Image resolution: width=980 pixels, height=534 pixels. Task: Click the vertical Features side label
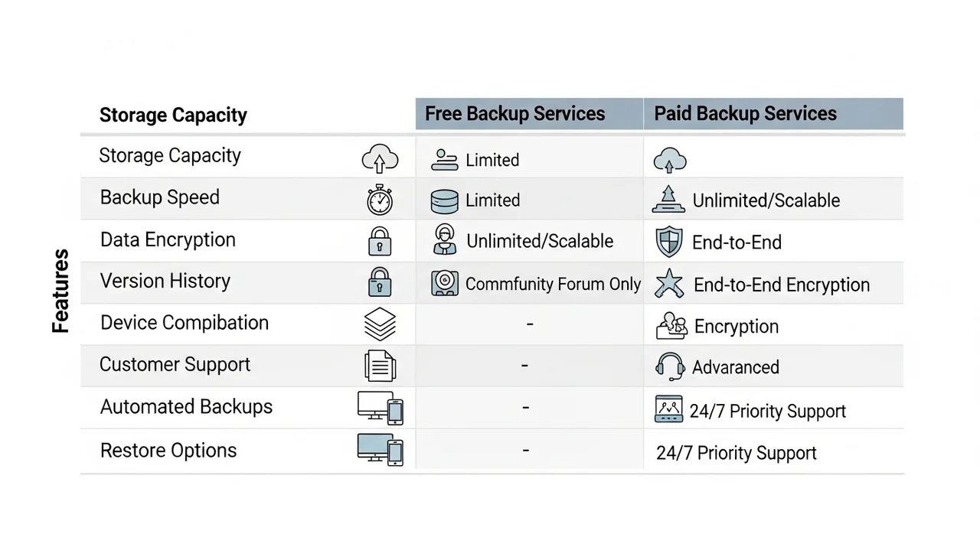click(x=60, y=291)
